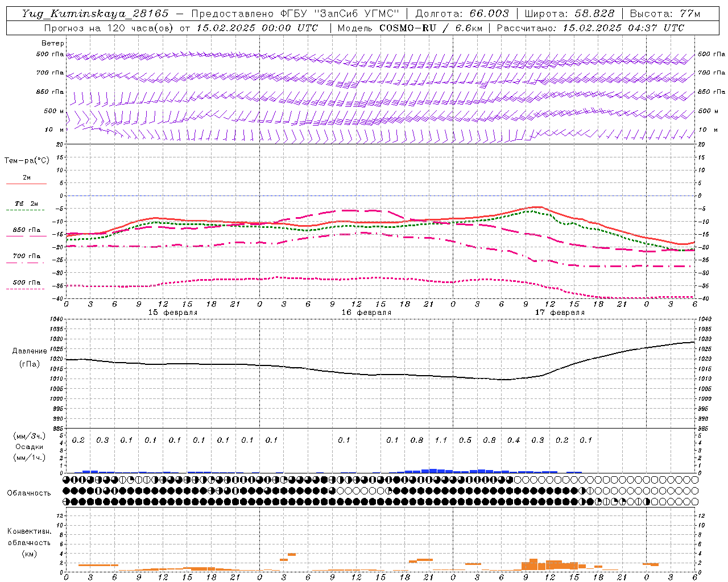Click the 700 гПа label in temperature legend

coord(26,256)
